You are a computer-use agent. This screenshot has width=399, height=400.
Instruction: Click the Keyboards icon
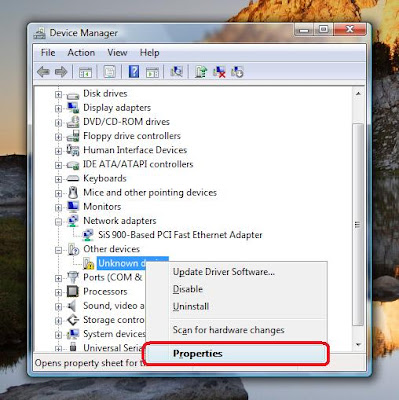click(x=73, y=179)
